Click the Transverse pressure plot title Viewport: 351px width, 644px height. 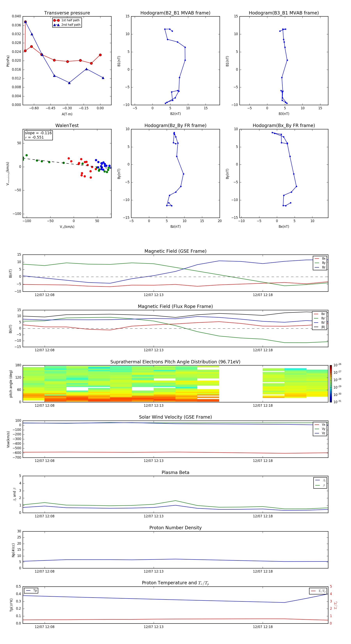pyautogui.click(x=67, y=13)
